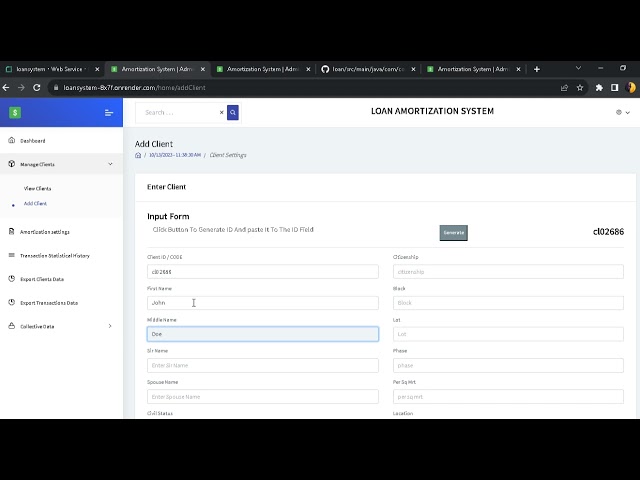Viewport: 640px width, 480px height.
Task: Click the Transaction Statistical History list icon
Action: click(x=11, y=255)
